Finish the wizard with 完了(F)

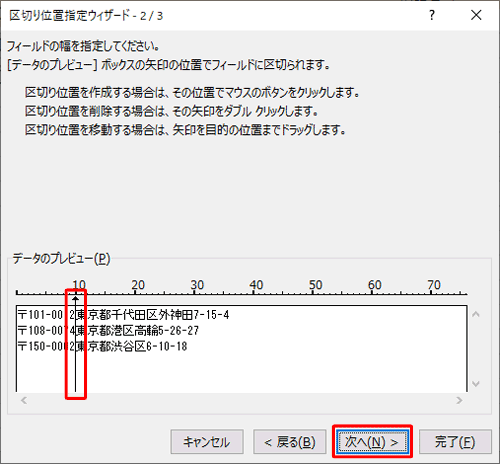(455, 442)
